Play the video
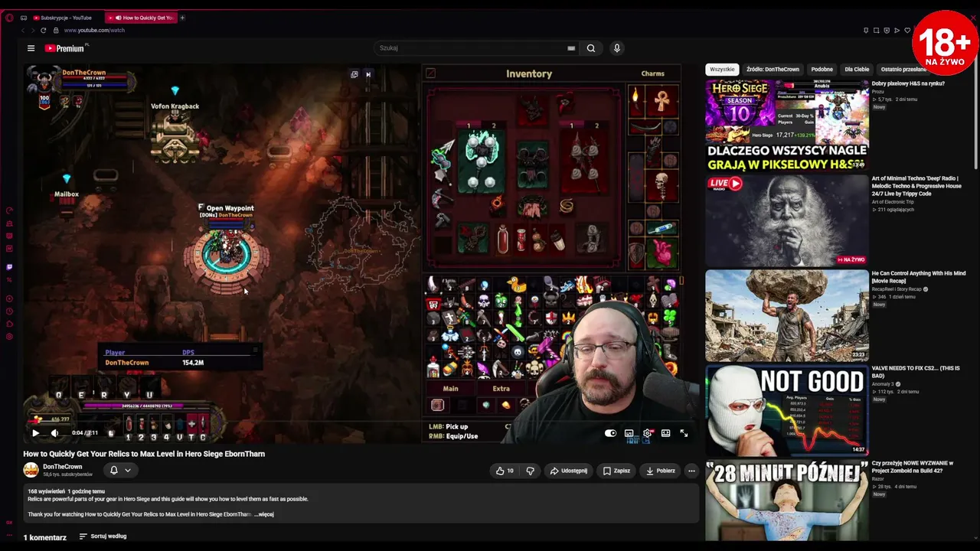 pyautogui.click(x=35, y=433)
